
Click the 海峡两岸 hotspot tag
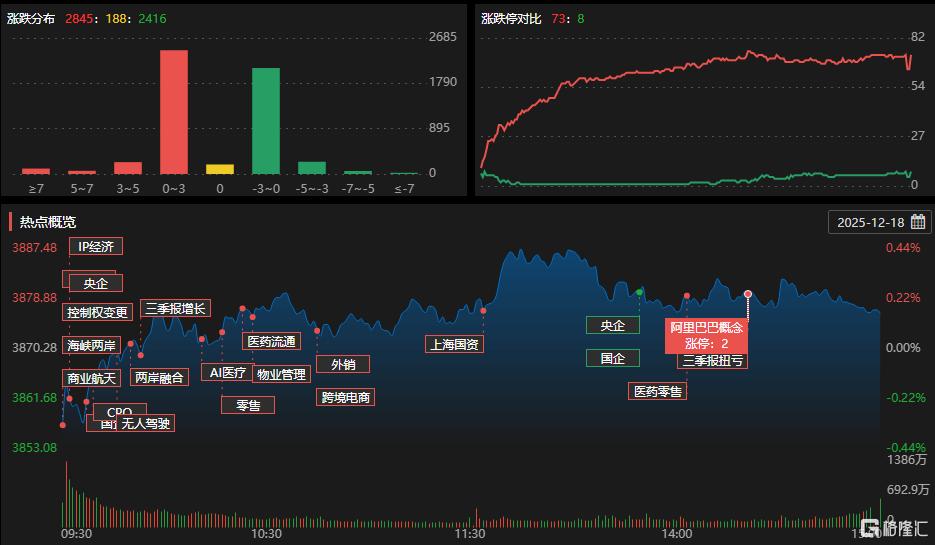click(x=91, y=345)
